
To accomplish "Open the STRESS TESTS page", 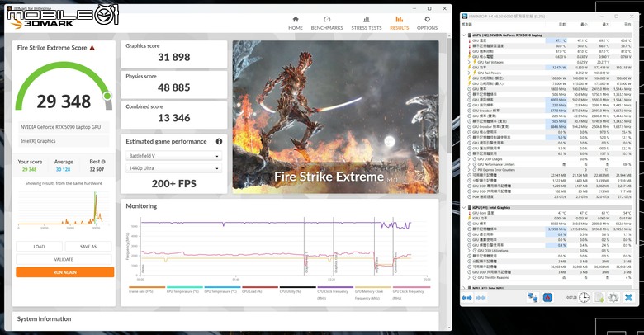I will point(367,23).
